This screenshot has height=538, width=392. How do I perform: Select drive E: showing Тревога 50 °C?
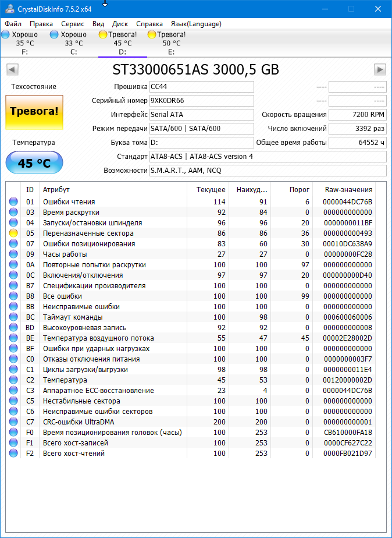pyautogui.click(x=172, y=43)
